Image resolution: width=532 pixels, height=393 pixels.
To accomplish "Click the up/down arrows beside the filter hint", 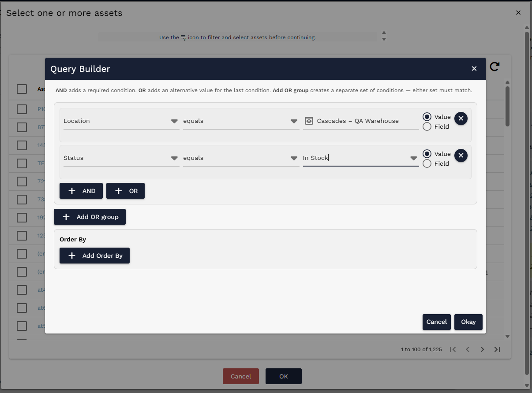I will pos(384,36).
